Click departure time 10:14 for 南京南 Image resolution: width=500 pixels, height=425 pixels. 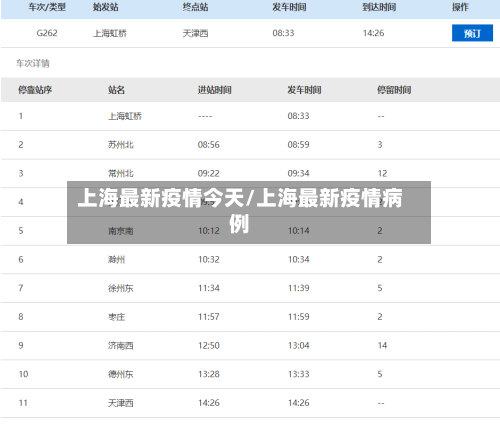298,231
